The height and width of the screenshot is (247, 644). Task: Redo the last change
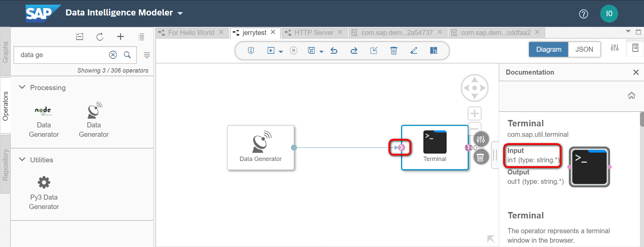pos(354,50)
